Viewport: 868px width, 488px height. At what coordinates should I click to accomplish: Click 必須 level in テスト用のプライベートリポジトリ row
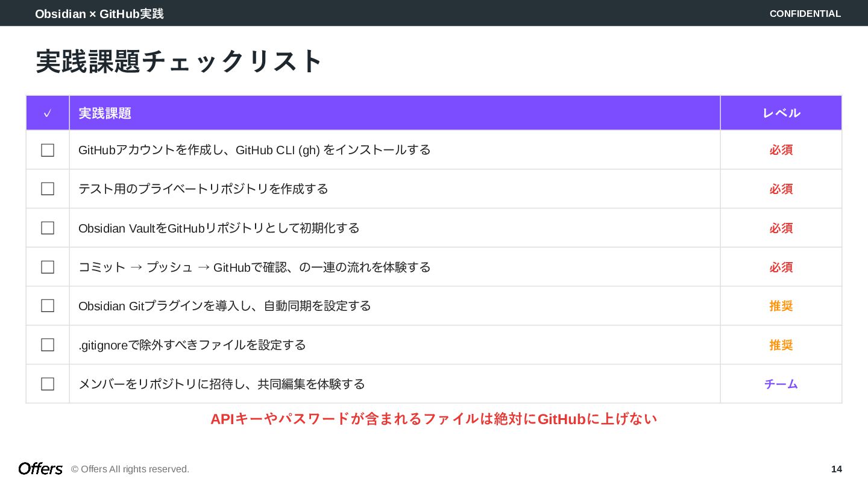(781, 189)
